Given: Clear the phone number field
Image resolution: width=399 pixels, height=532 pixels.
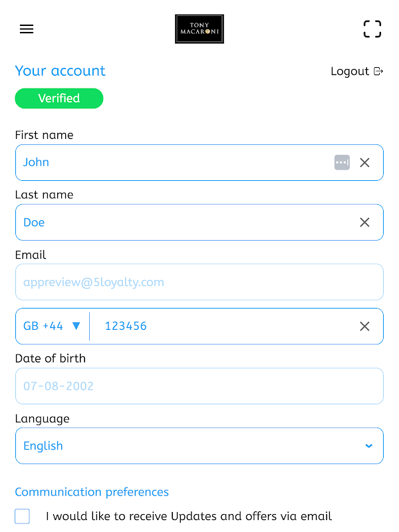Looking at the screenshot, I should (364, 326).
